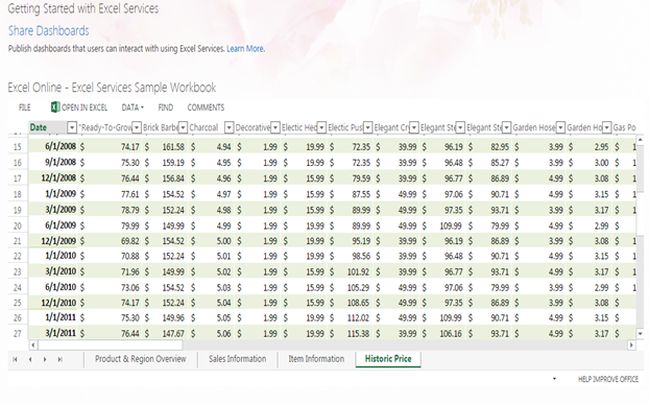Switch to Item Information sheet tab
Image resolution: width=650 pixels, height=405 pixels.
316,359
